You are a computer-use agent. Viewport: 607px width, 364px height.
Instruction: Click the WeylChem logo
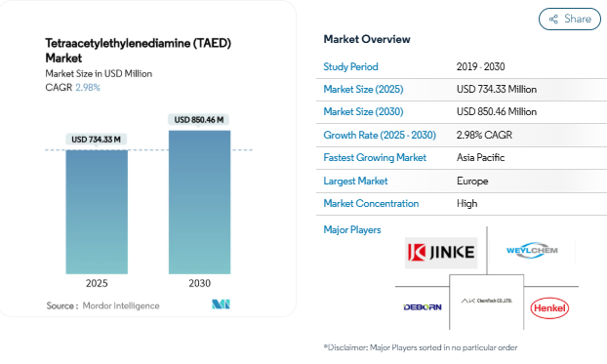tap(532, 251)
